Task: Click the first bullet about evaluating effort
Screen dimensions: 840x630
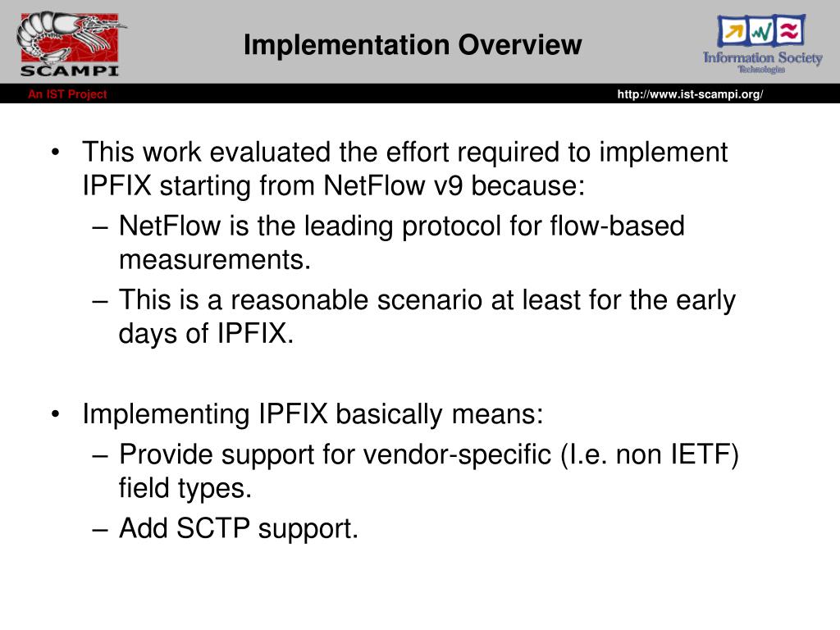Action: click(404, 152)
